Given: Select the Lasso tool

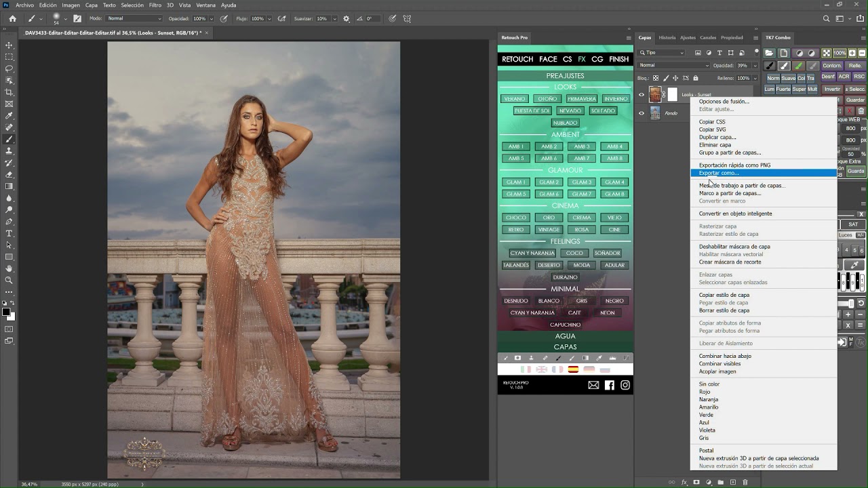Looking at the screenshot, I should 9,68.
